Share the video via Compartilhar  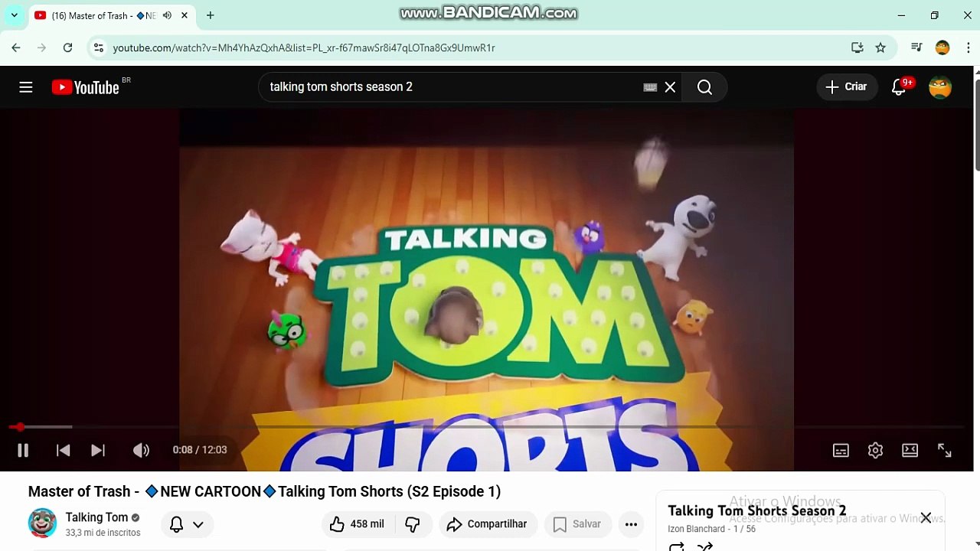[487, 524]
